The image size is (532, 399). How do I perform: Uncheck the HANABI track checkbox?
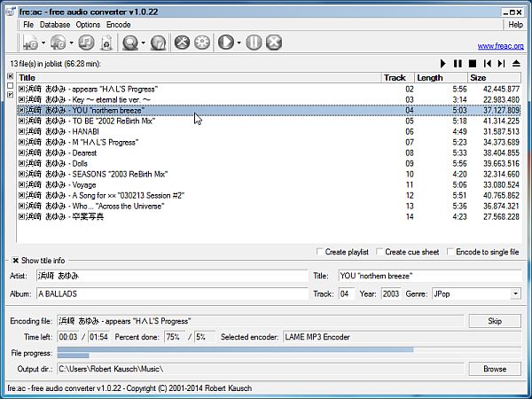point(21,131)
